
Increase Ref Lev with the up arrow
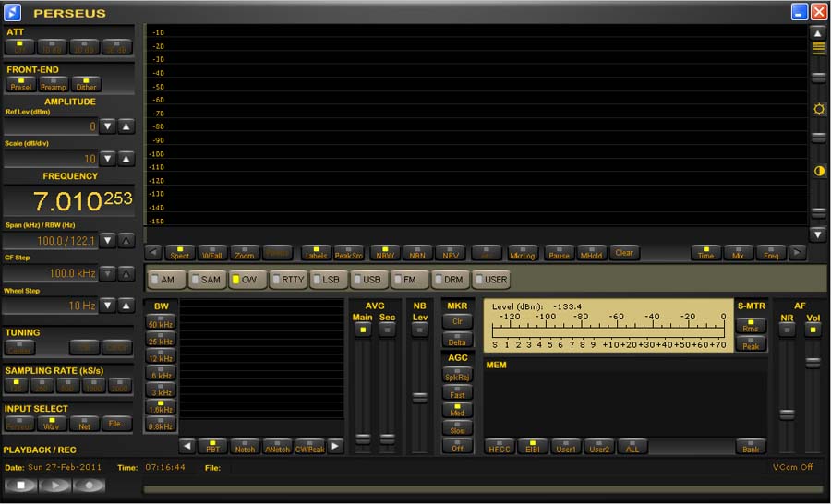[126, 126]
